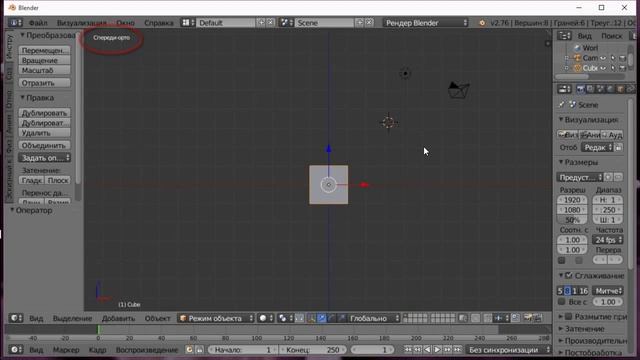Switch to Object properties tab icon
Viewport: 640px width, 360px height.
(x=620, y=89)
